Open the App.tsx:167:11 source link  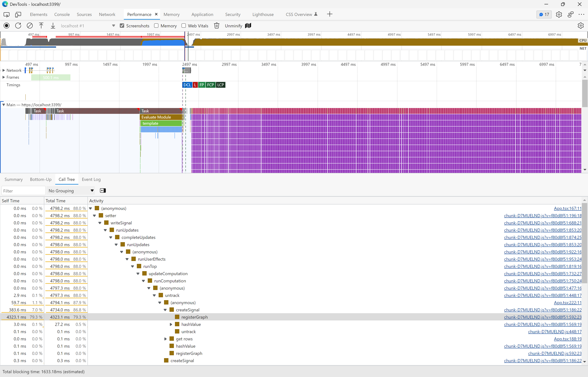pos(568,208)
